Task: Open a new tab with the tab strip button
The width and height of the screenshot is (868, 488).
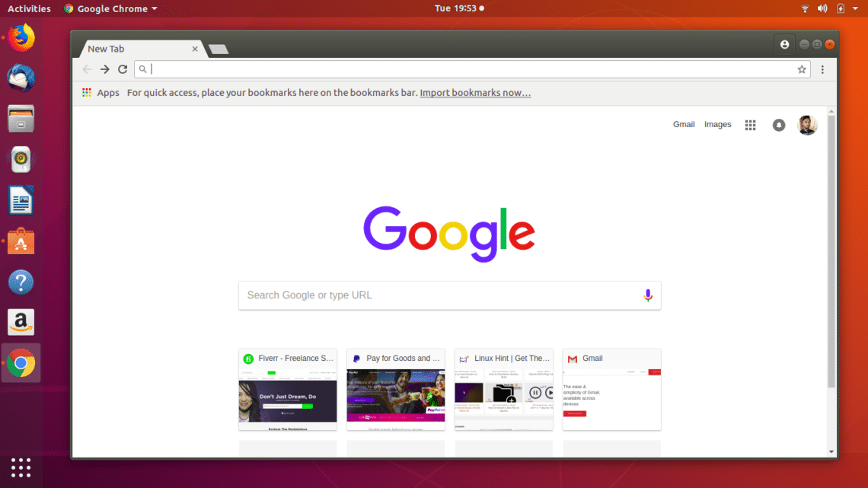Action: (219, 49)
